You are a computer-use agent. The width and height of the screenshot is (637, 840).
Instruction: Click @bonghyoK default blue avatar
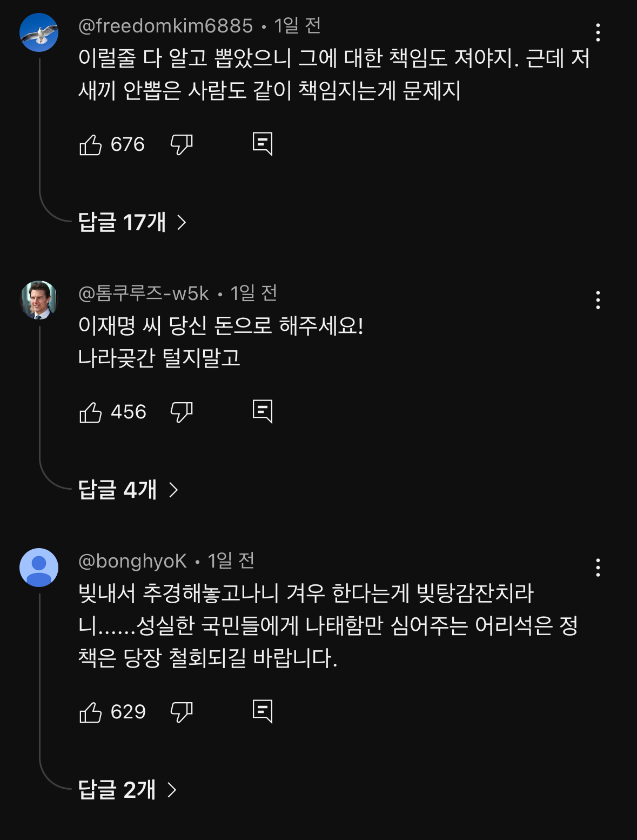click(x=39, y=568)
